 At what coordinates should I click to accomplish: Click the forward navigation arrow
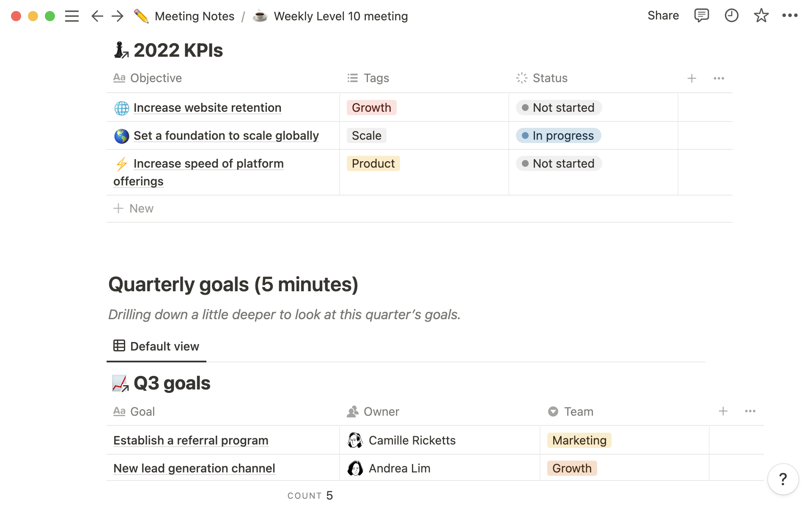tap(118, 16)
